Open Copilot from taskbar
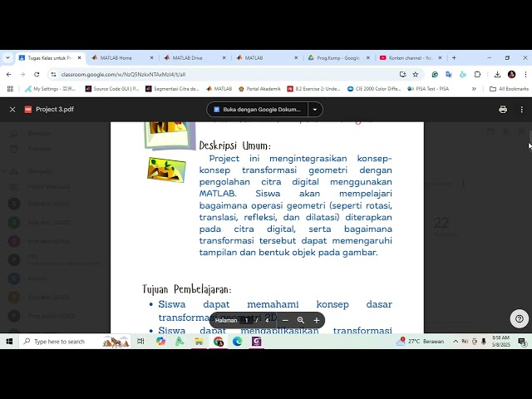The image size is (532, 399). pos(160,342)
